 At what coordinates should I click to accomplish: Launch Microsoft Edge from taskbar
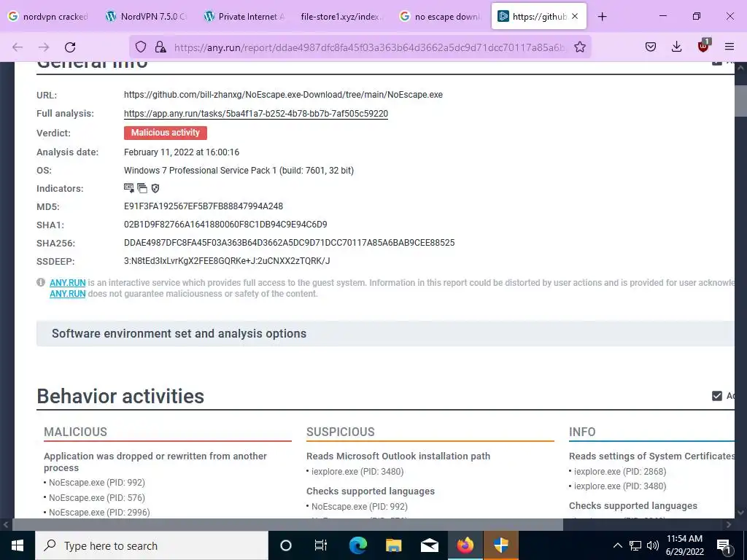(358, 545)
